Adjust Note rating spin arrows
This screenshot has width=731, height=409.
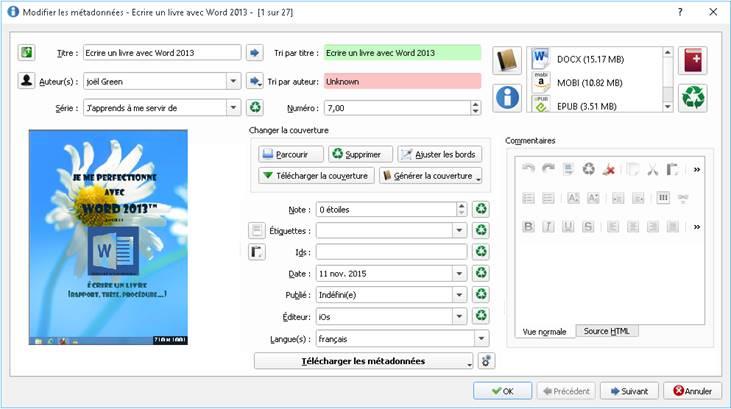[461, 209]
